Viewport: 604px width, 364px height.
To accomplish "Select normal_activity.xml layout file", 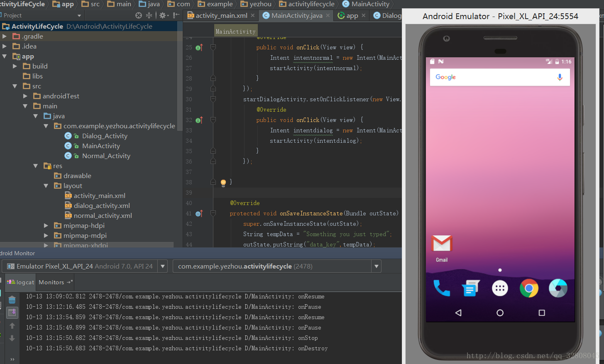I will tap(103, 215).
